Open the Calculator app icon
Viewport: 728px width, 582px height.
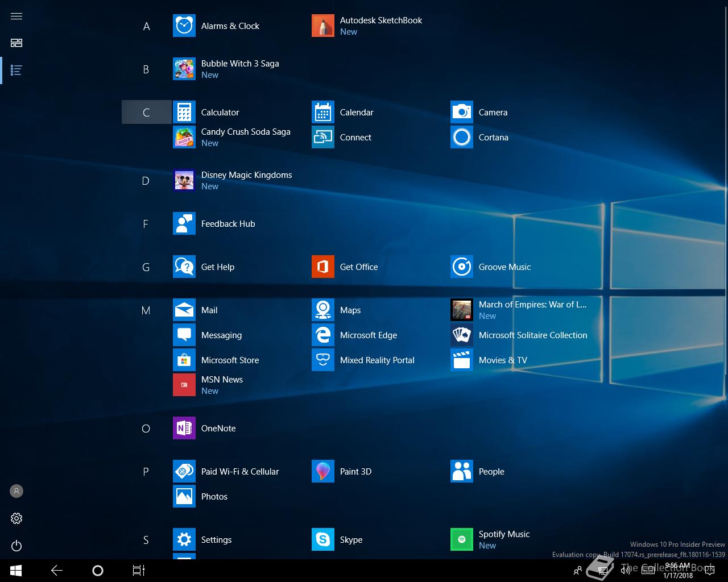(184, 113)
